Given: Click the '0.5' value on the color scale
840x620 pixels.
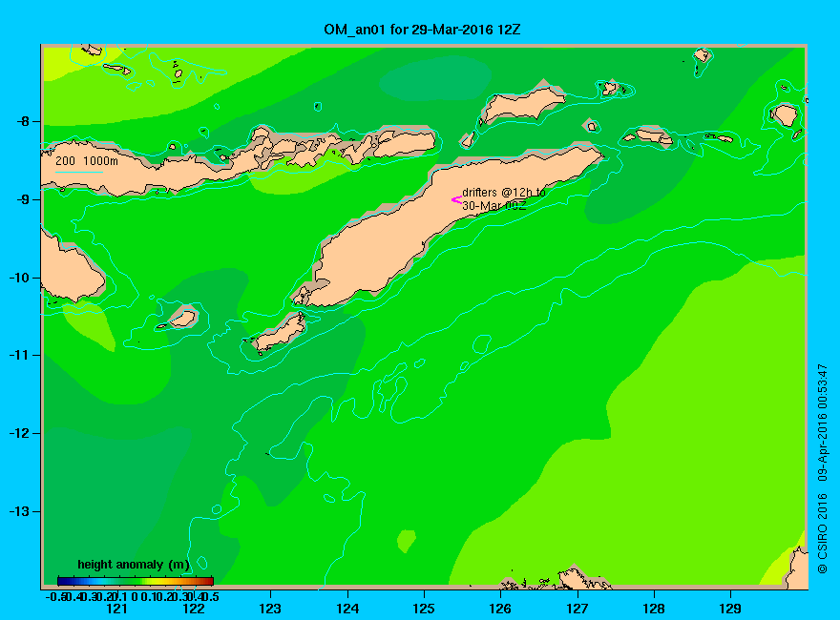Looking at the screenshot, I should [211, 596].
